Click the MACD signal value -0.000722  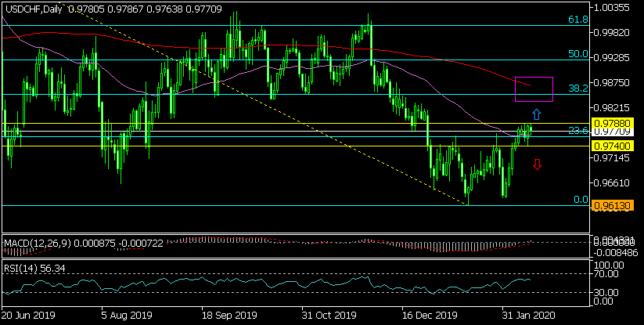[141, 244]
